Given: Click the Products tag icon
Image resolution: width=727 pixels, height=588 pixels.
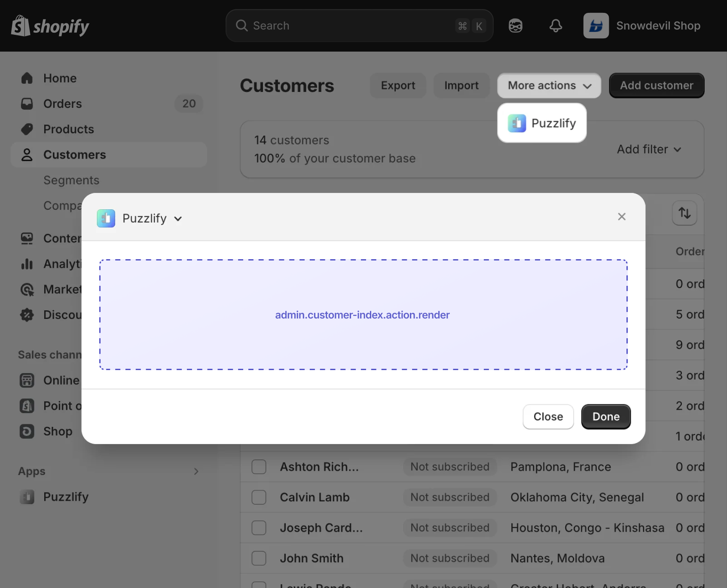Looking at the screenshot, I should coord(27,129).
